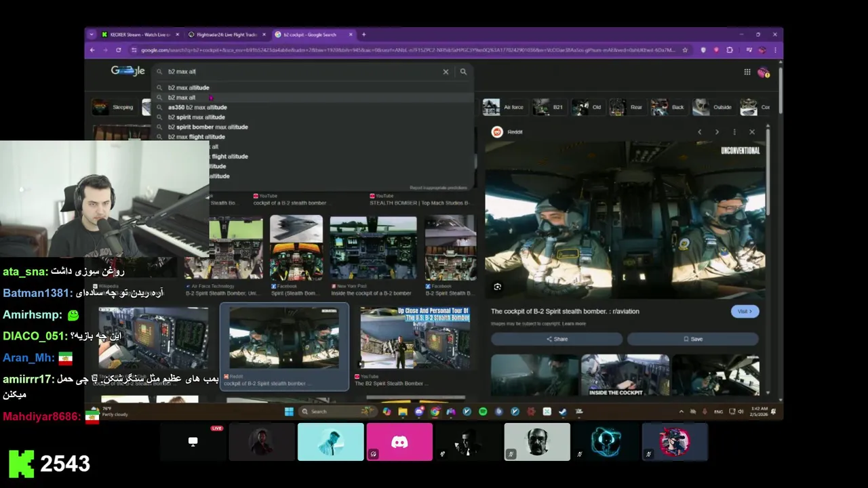This screenshot has height=488, width=868.
Task: Open Chrome tab search dropdown
Action: pyautogui.click(x=92, y=35)
